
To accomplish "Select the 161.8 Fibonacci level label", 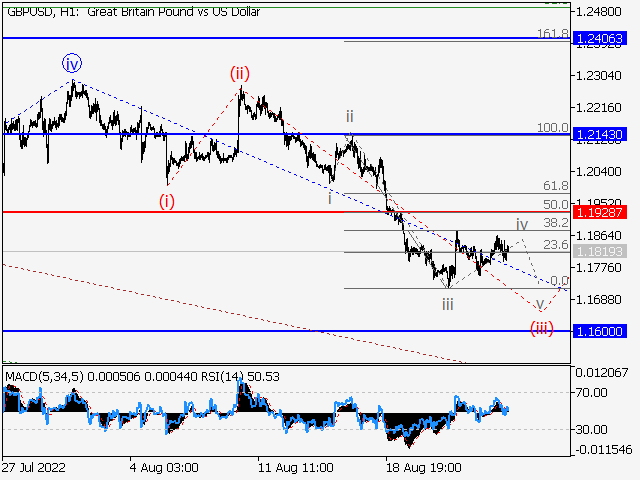I will point(552,34).
